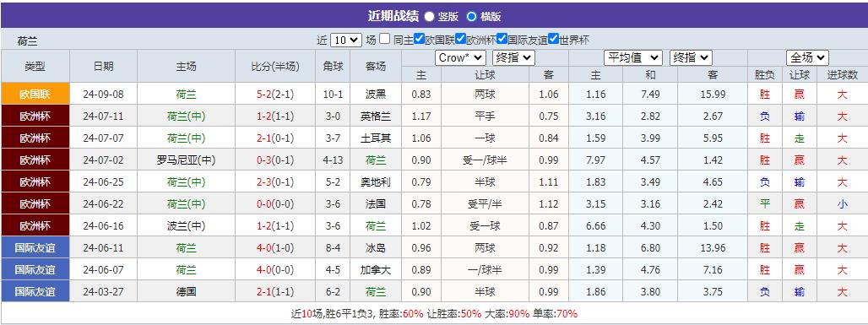
Task: Open the 5-2(2-1) score link
Action: [x=275, y=94]
